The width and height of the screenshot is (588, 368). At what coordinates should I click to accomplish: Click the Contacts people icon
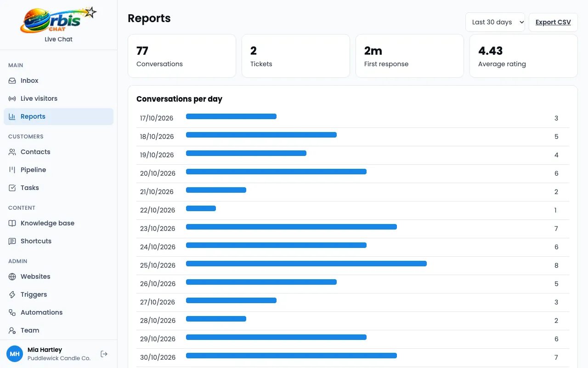(x=12, y=152)
